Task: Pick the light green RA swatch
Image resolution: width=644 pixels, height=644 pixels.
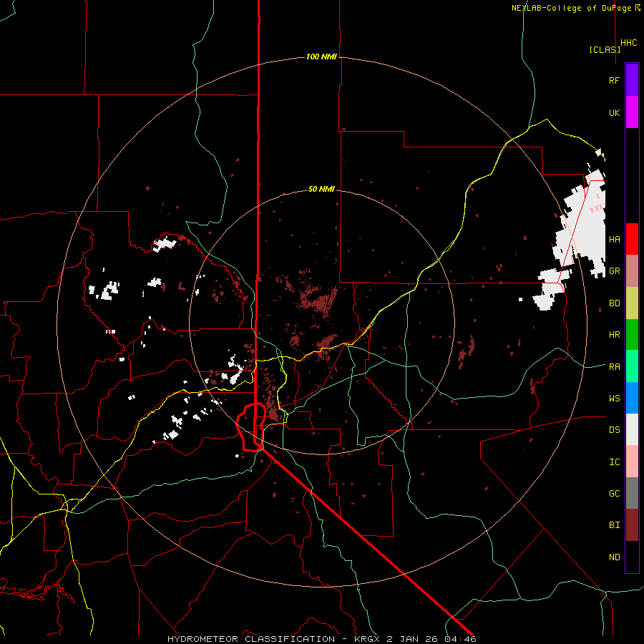Action: tap(632, 366)
